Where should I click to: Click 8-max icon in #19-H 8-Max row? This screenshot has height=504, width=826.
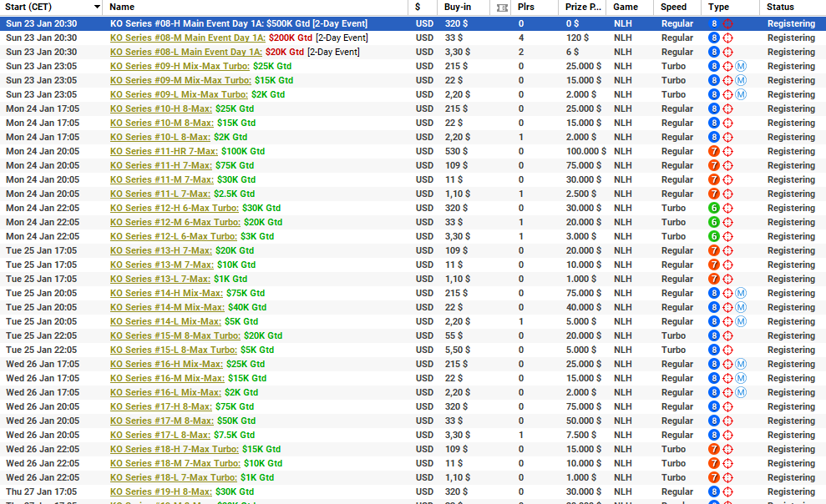pyautogui.click(x=714, y=492)
